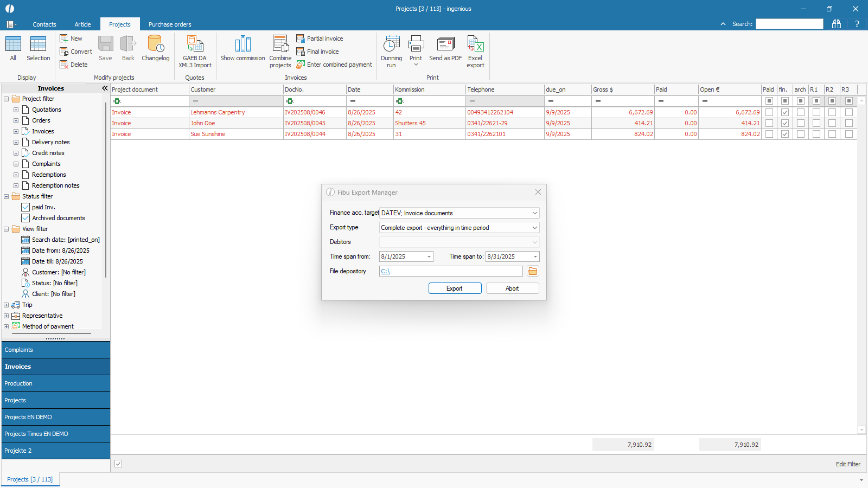
Task: Click the GAEB DA XML3 Import icon
Action: [195, 45]
